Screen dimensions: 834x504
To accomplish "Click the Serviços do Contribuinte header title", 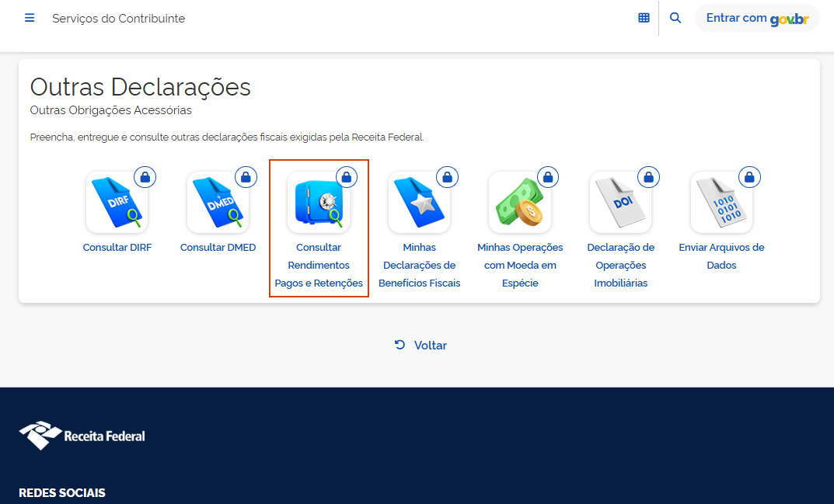I will (118, 18).
